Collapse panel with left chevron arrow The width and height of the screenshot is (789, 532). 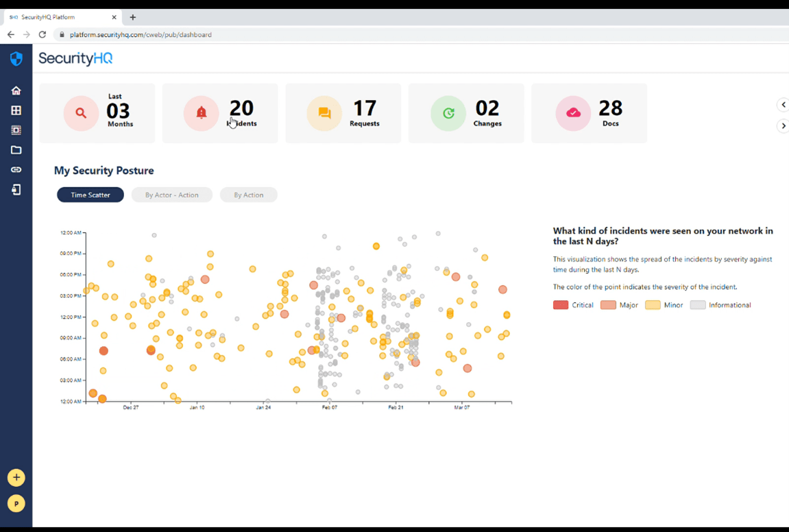[x=783, y=105]
